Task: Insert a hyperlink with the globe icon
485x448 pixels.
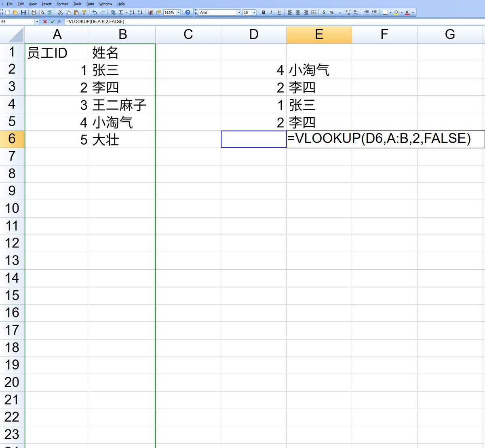Action: coord(113,13)
